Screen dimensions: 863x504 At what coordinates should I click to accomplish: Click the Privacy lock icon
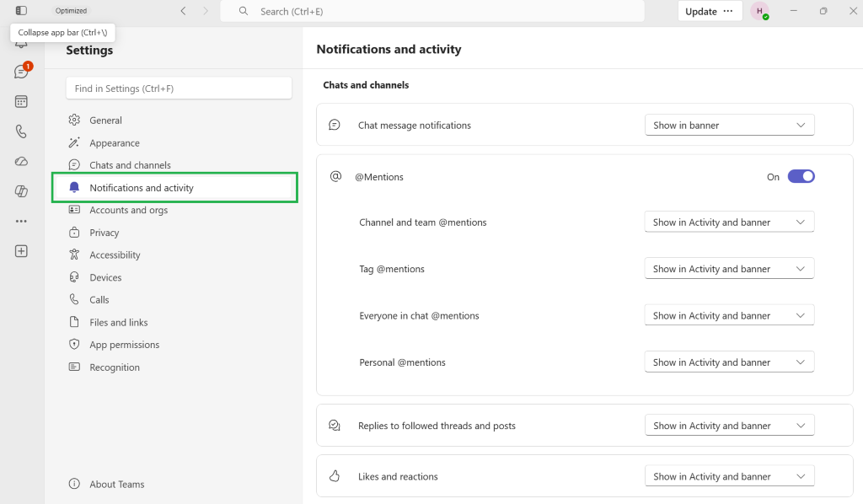pyautogui.click(x=74, y=232)
